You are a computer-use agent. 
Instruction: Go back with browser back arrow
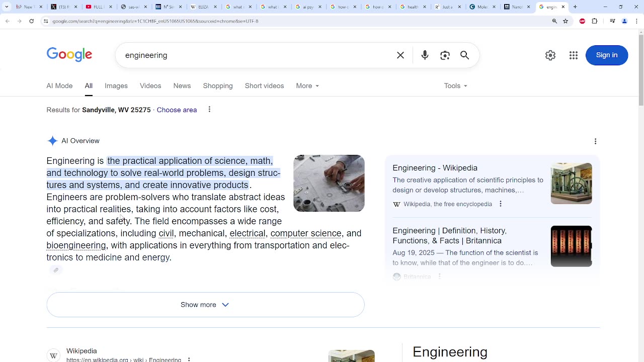click(7, 21)
